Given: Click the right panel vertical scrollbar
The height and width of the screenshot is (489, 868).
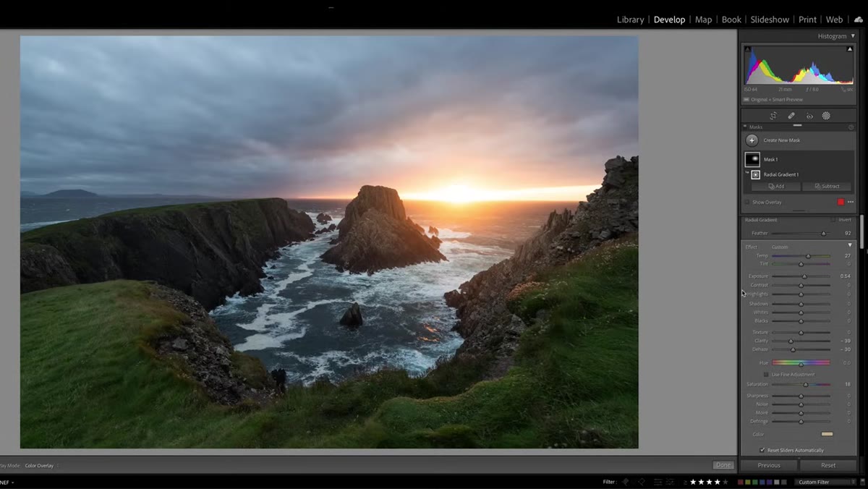Looking at the screenshot, I should pyautogui.click(x=861, y=231).
